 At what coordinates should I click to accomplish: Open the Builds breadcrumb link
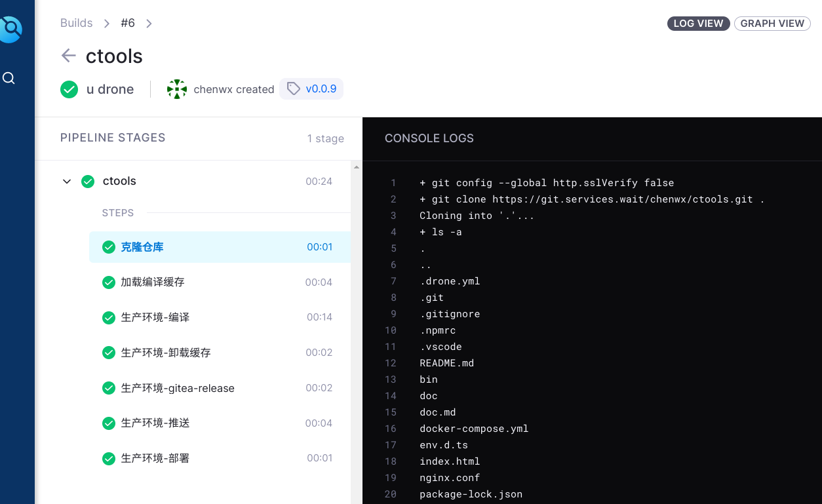pyautogui.click(x=76, y=23)
